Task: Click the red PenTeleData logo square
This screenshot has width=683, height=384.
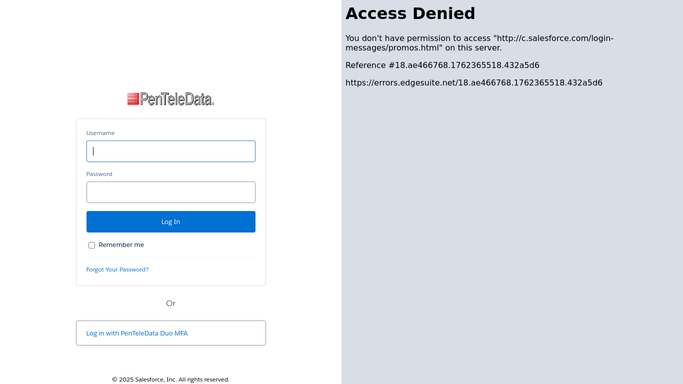Action: 133,99
